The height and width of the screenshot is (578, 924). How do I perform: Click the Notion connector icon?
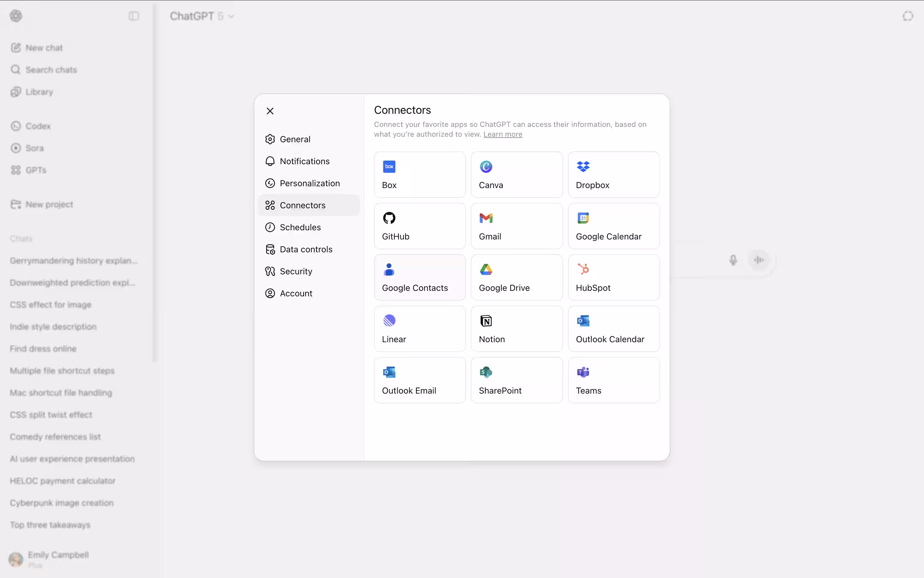(x=486, y=321)
